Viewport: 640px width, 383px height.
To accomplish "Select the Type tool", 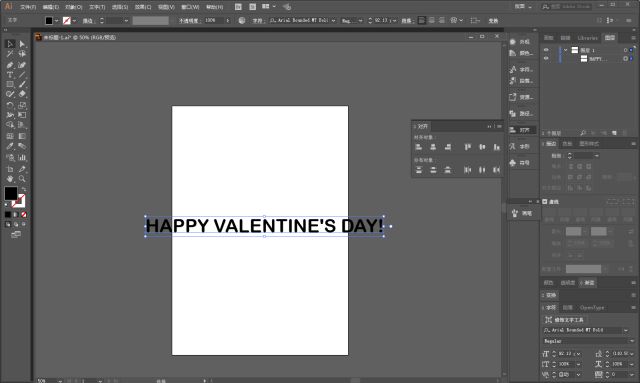I will coord(10,75).
